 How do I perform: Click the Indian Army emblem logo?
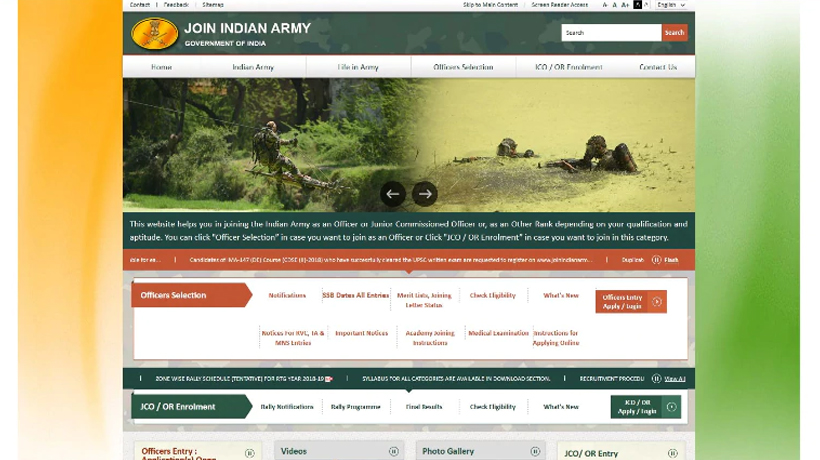pyautogui.click(x=154, y=33)
